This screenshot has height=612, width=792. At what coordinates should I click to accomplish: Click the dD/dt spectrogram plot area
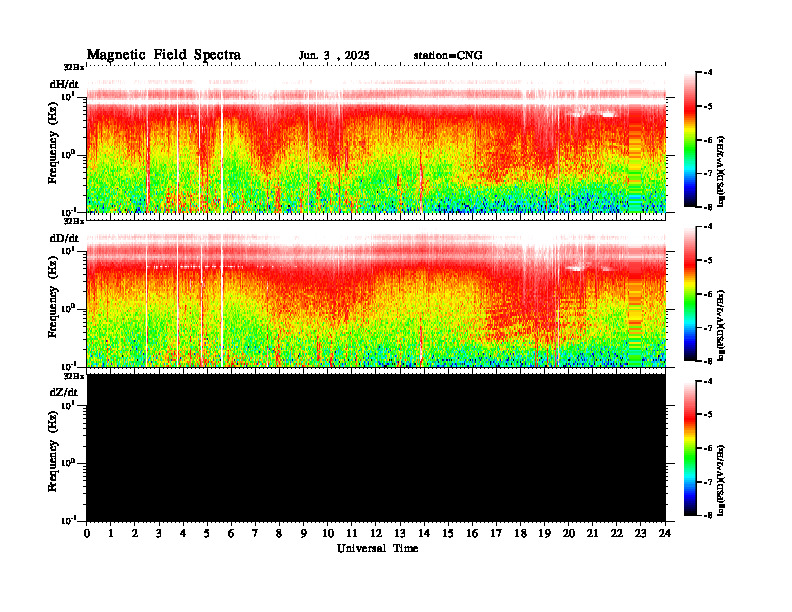376,296
